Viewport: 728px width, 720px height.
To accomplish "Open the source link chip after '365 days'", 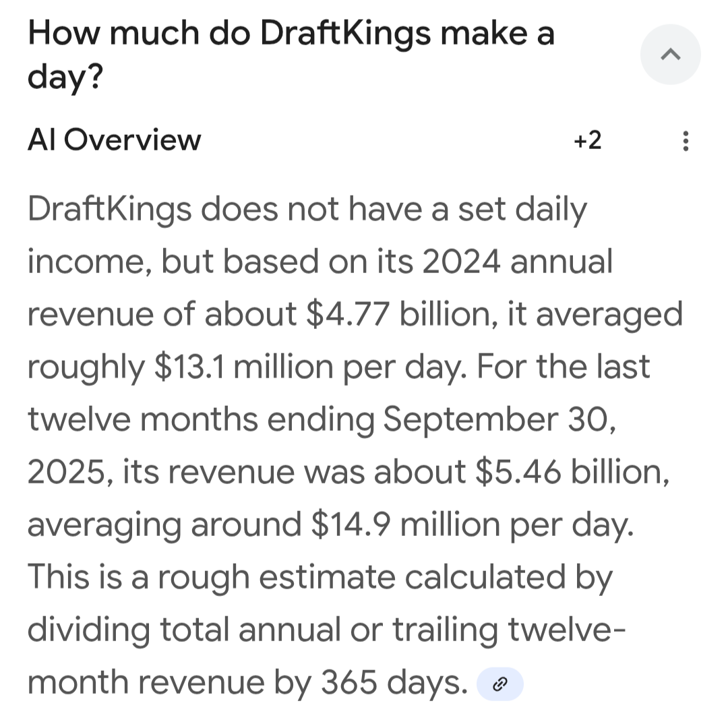I will pos(500,684).
